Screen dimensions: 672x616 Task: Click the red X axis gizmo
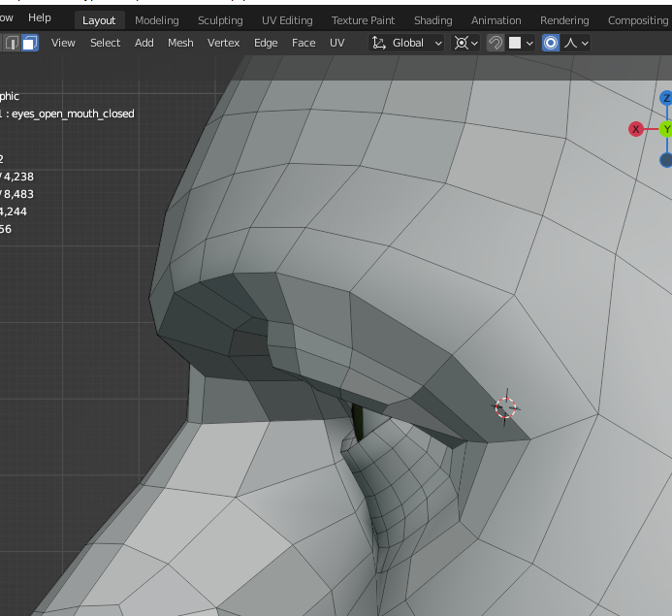click(x=636, y=129)
